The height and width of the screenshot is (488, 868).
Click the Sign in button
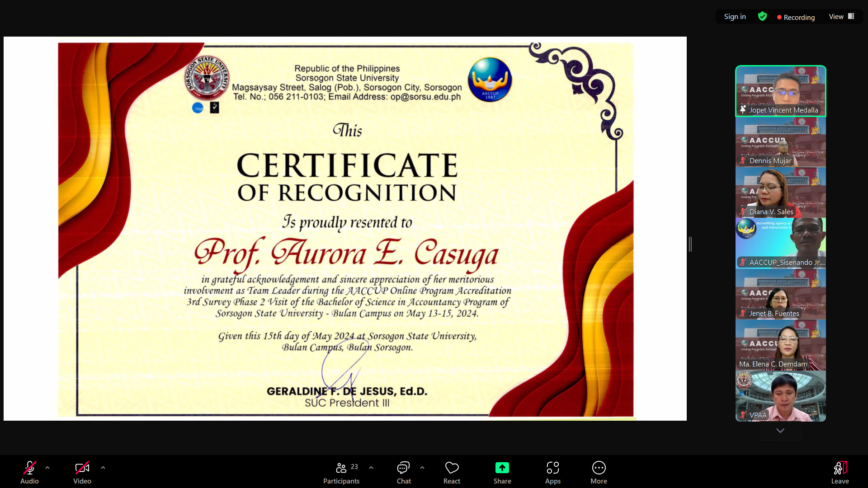point(735,17)
